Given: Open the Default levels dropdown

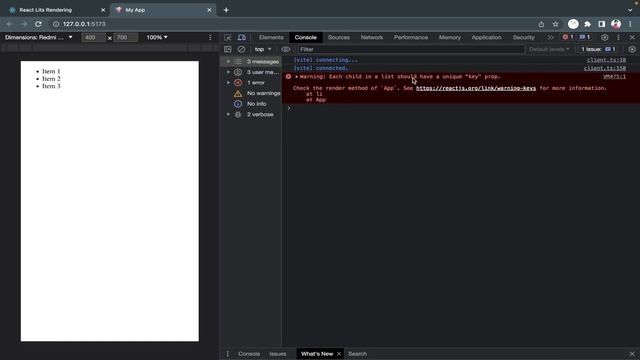Looking at the screenshot, I should (x=549, y=49).
